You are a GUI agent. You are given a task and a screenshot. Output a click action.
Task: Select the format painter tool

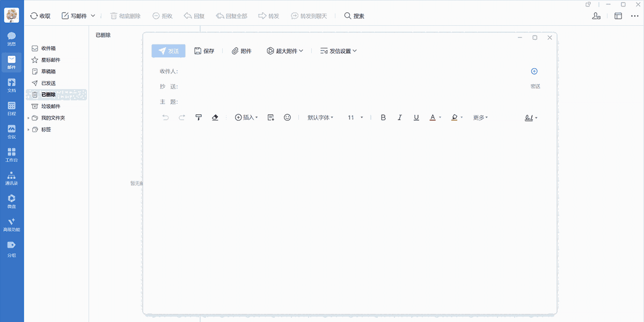click(x=199, y=117)
